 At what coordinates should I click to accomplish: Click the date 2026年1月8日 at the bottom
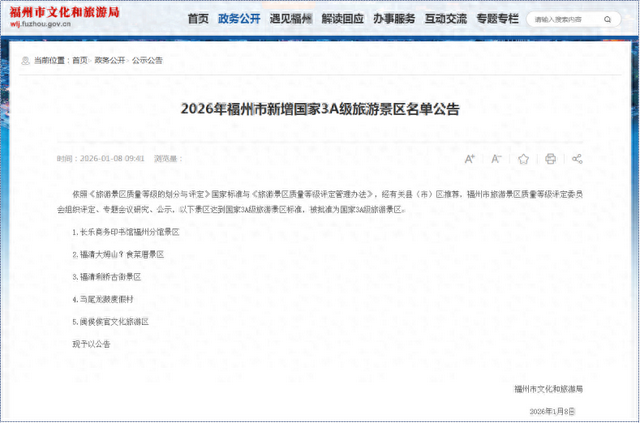coord(552,411)
